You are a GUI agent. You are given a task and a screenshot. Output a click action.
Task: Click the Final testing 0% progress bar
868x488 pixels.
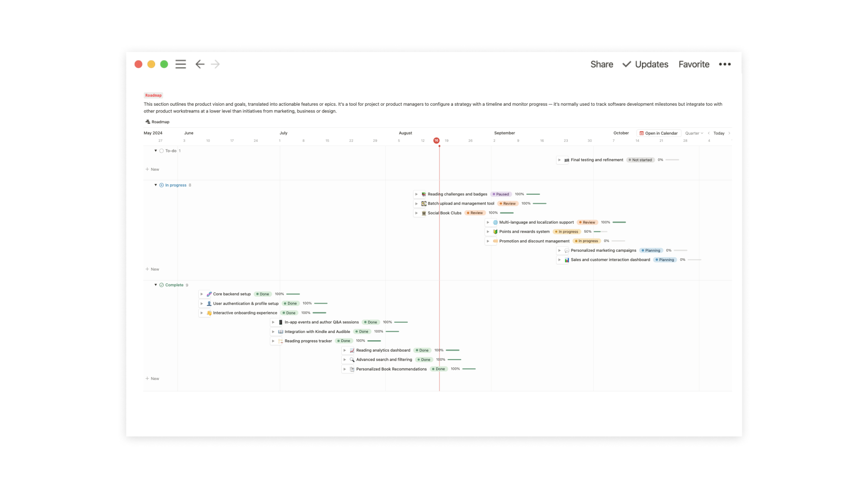(x=672, y=160)
